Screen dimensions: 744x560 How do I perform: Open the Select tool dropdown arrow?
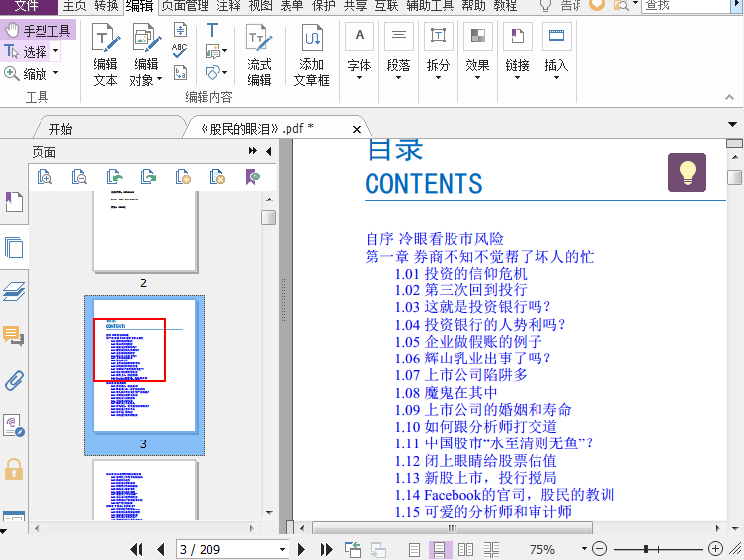point(55,51)
